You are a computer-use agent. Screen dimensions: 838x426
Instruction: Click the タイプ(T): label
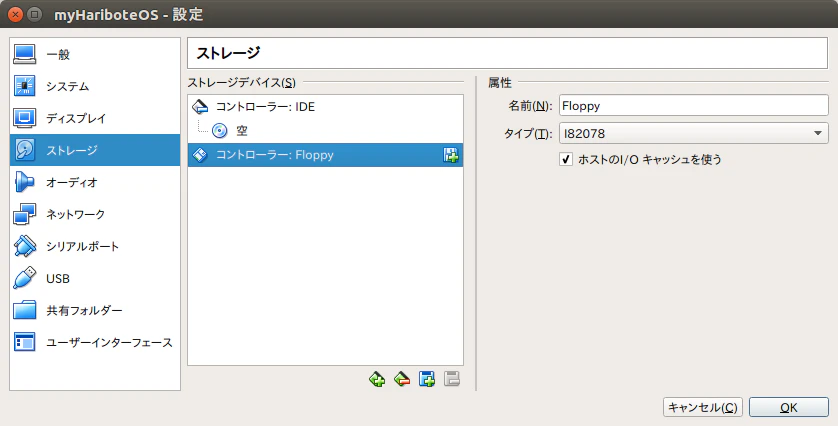pyautogui.click(x=528, y=134)
